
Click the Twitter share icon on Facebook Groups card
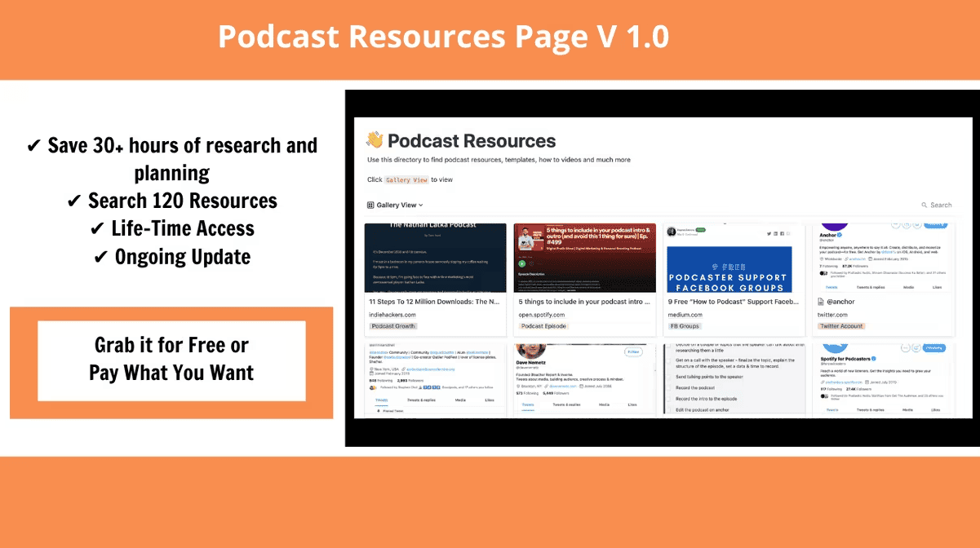tap(769, 233)
